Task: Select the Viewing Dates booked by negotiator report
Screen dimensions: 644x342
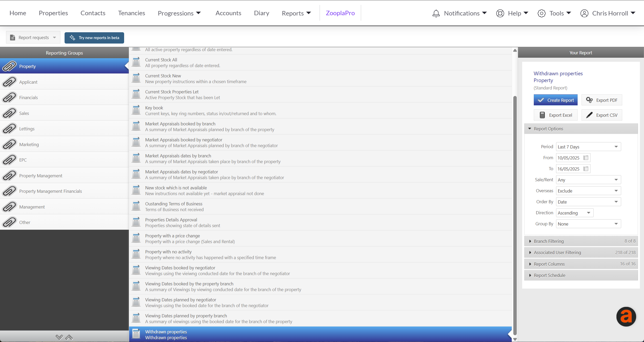Action: click(320, 270)
